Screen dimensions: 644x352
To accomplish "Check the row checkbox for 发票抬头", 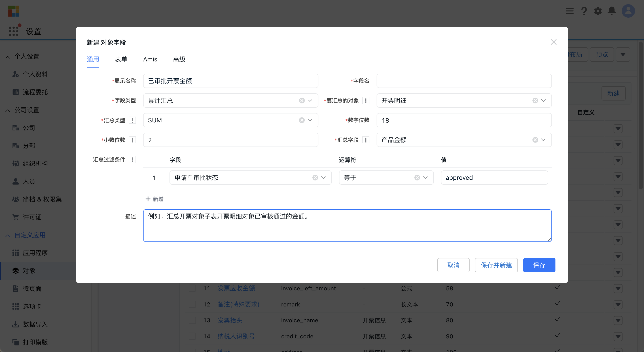I will tap(192, 320).
